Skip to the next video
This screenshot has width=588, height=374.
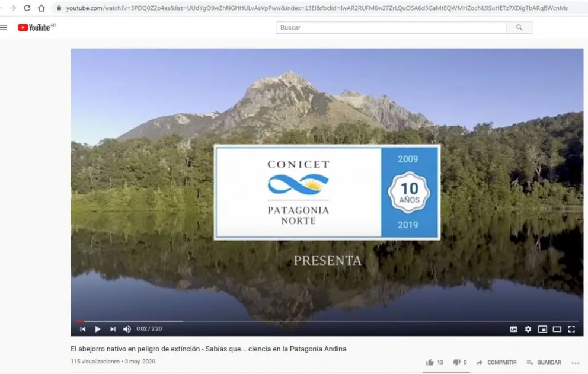point(113,329)
